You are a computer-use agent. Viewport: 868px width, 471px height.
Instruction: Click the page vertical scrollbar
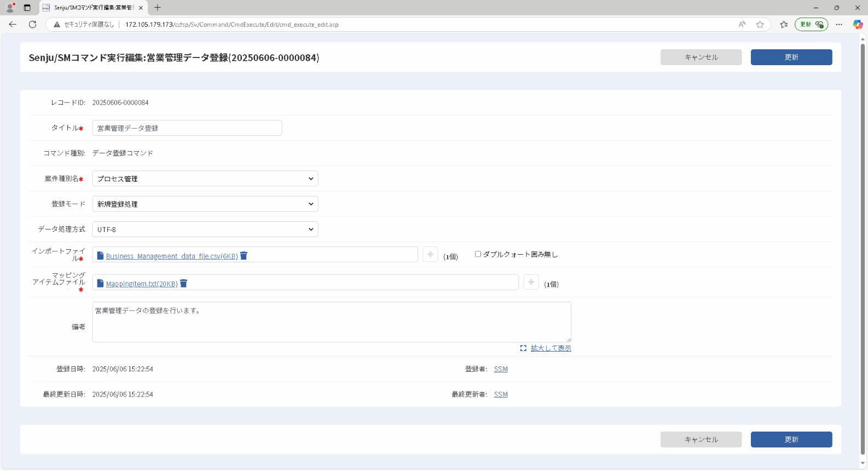point(863,249)
